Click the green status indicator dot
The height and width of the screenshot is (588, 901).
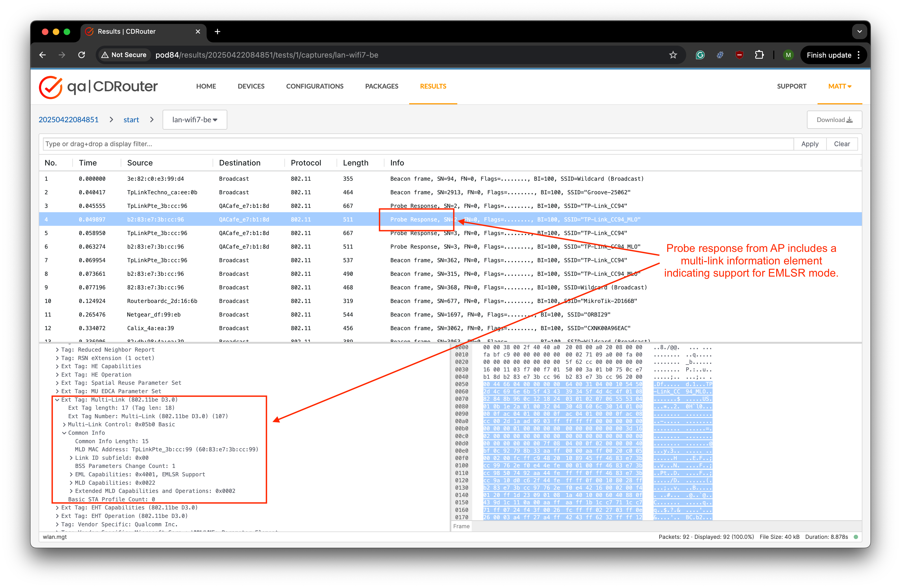pos(856,537)
